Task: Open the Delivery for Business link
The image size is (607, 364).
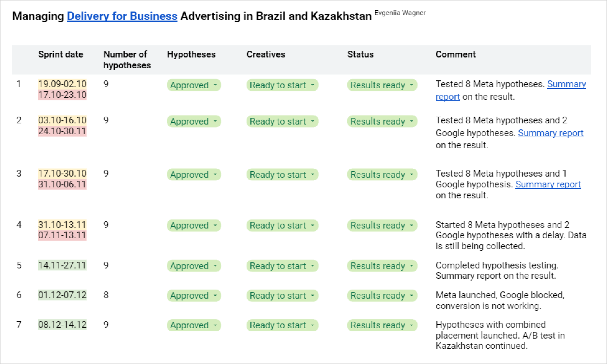Action: click(122, 16)
